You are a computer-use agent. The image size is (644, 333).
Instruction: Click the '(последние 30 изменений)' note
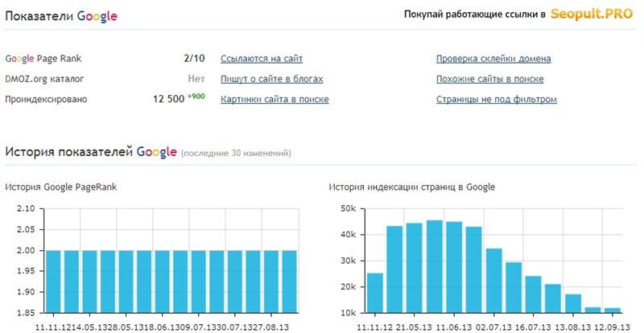click(236, 154)
